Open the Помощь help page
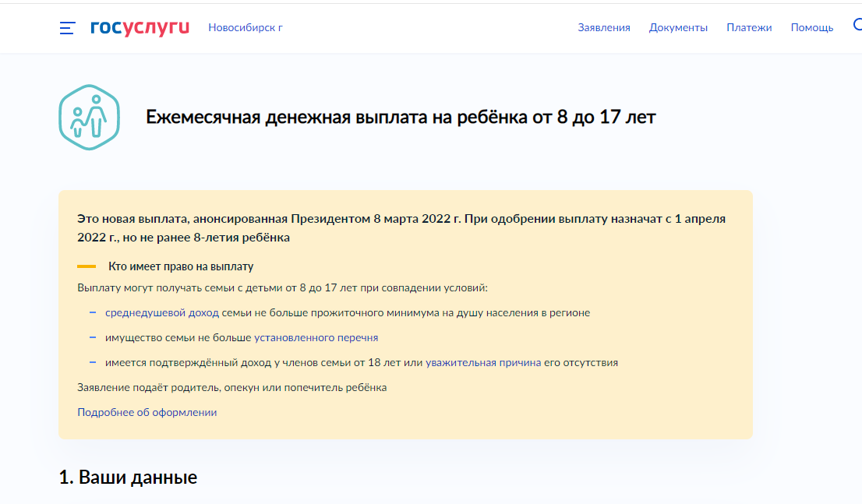Viewport: 862px width, 504px height. (811, 27)
